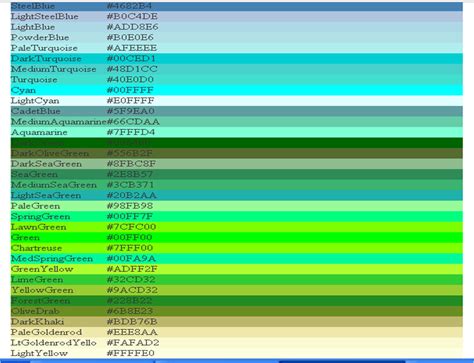Click the PaleGoldenrod label
The height and width of the screenshot is (363, 474).
click(46, 332)
